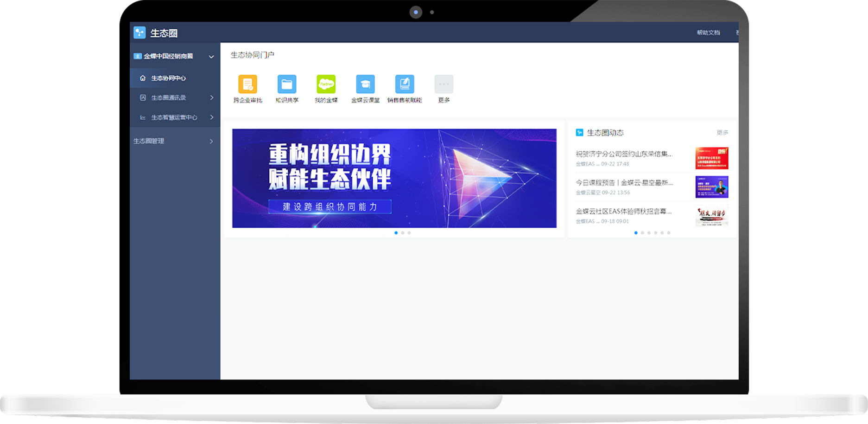Click 更多 link in 生态圈动态 panel

pos(722,133)
